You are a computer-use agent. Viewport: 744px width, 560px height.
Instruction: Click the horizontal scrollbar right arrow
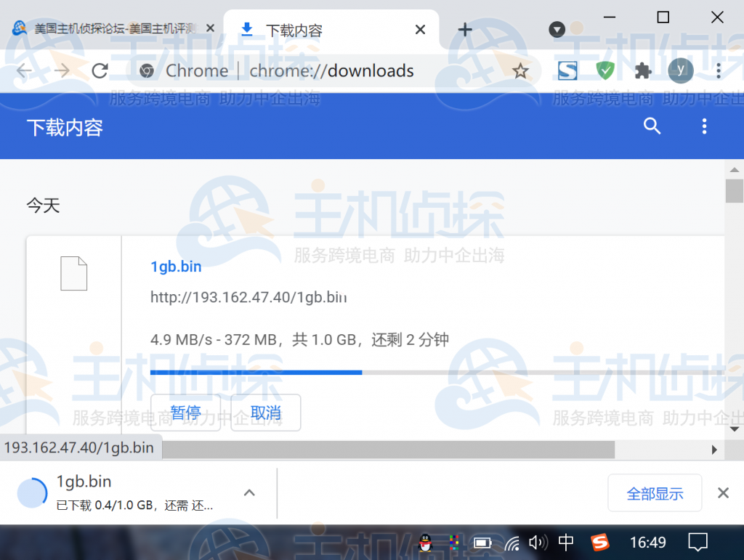[714, 450]
